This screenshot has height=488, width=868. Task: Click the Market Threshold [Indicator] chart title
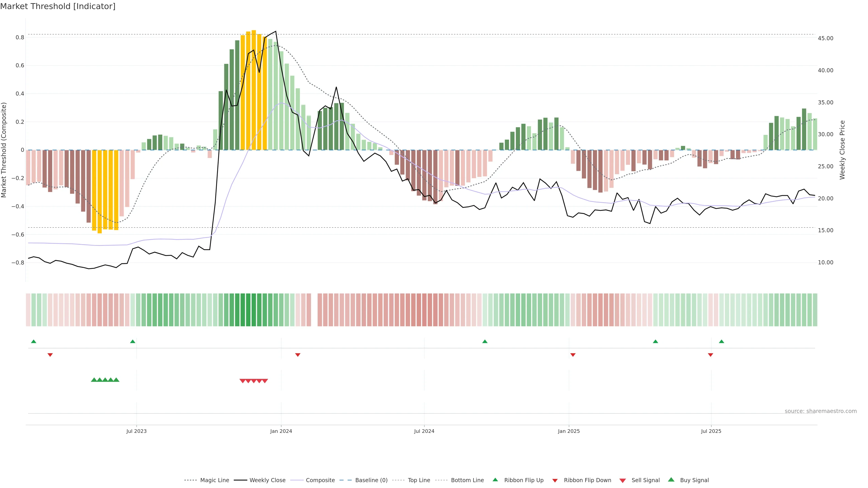tap(58, 6)
